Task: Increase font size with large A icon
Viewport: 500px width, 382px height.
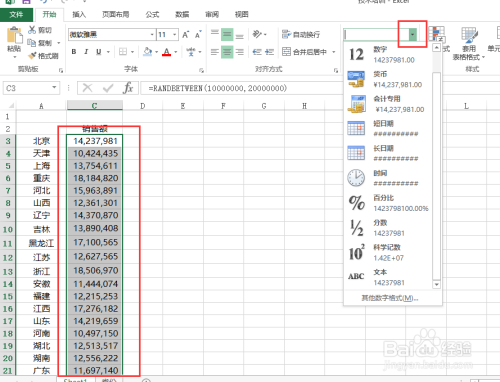Action: coord(186,34)
